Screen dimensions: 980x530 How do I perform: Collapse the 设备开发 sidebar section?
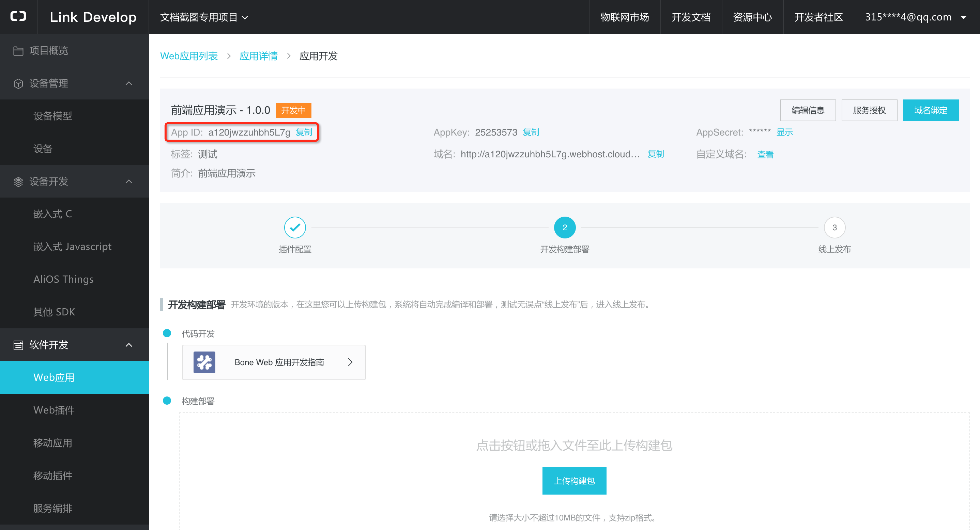tap(129, 182)
